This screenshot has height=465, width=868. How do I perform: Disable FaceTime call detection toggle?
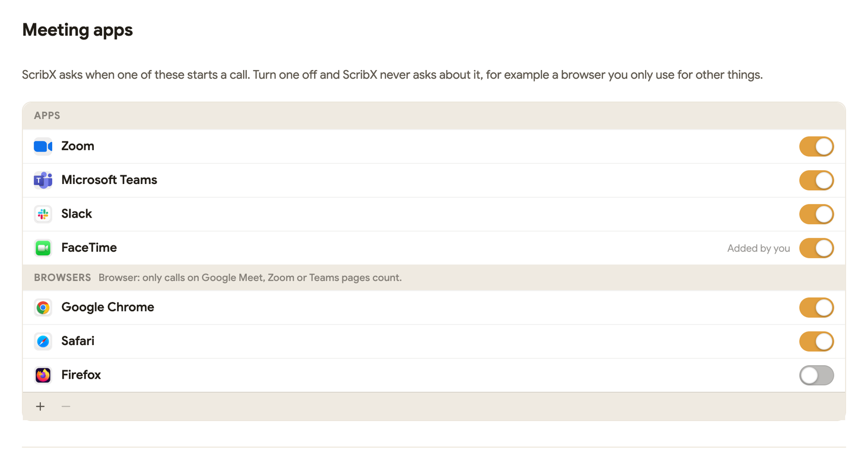coord(816,248)
